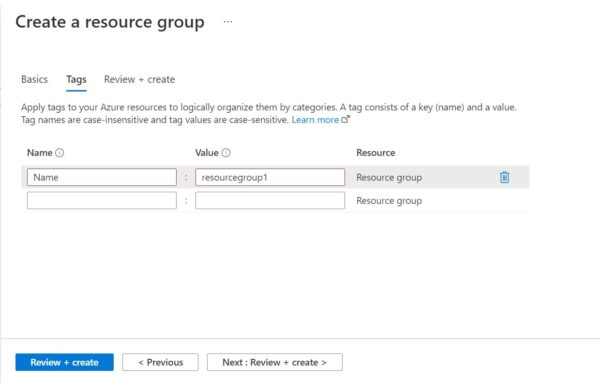Switch to the Basics tab
Image resolution: width=600 pixels, height=383 pixels.
tap(34, 79)
